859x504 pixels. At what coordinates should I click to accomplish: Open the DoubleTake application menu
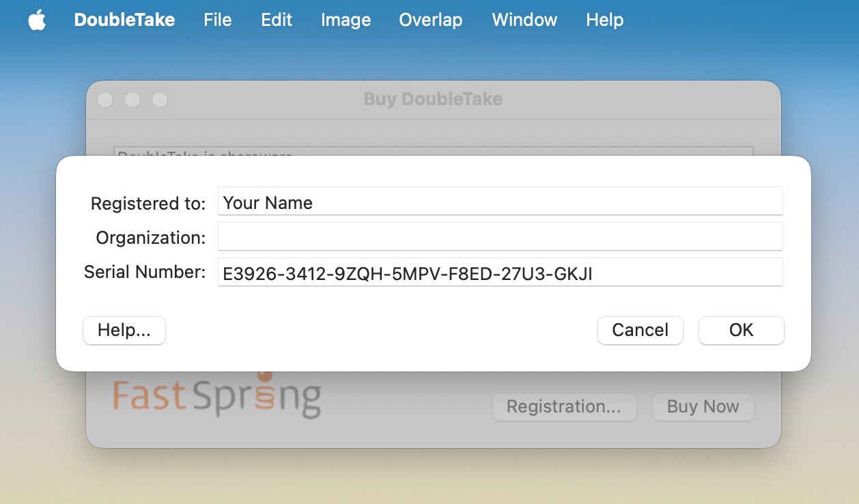[124, 20]
